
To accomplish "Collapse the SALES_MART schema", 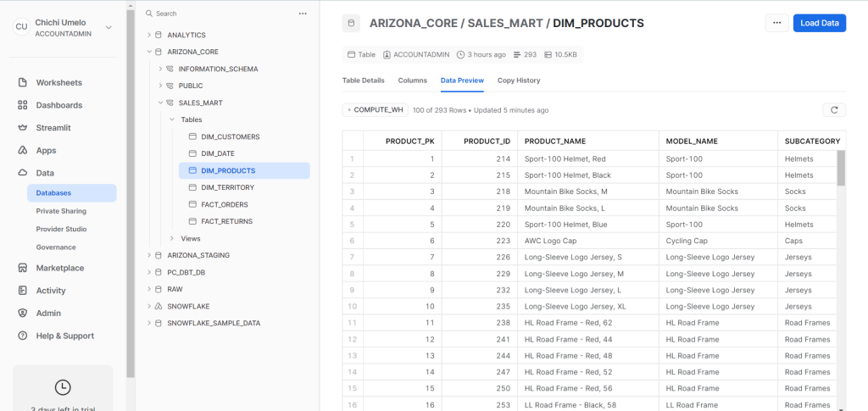I will (160, 103).
